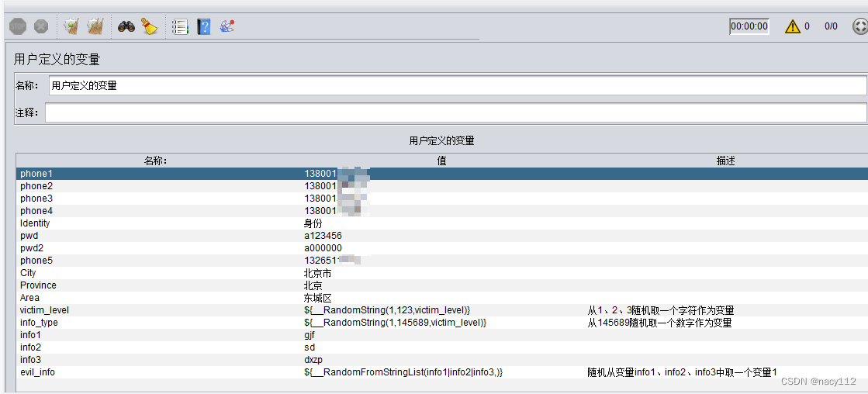Click the circular icon at the toolbar's right edge
Viewport: 868px width, 394px height.
[x=859, y=26]
